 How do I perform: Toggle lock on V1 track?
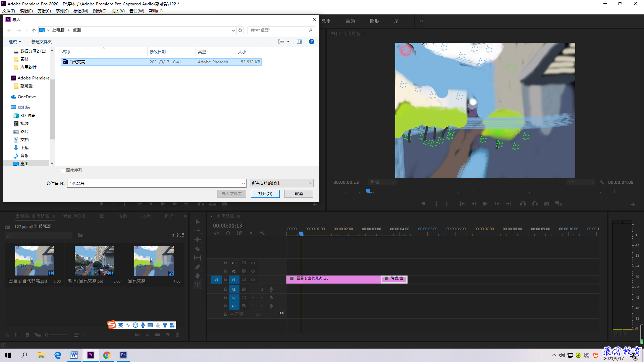[x=225, y=280]
